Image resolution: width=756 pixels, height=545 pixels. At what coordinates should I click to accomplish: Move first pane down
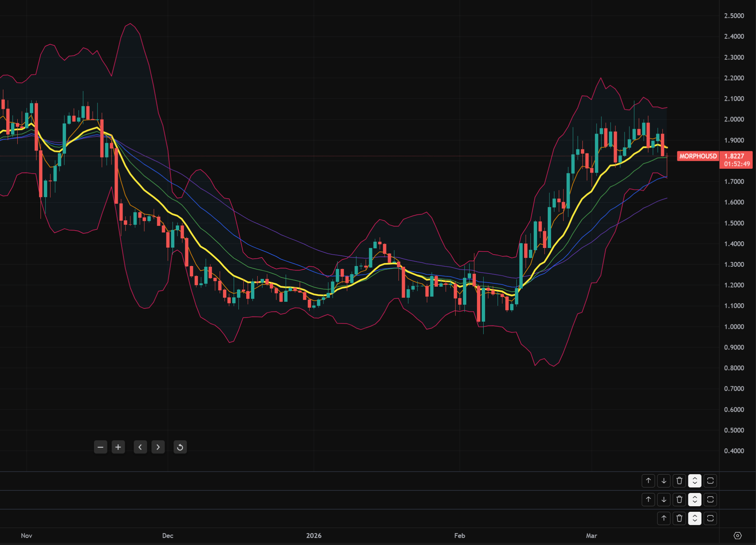click(x=664, y=481)
